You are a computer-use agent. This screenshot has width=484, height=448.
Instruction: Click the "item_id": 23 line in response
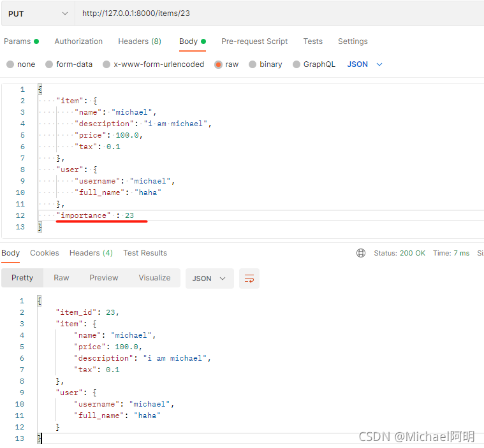pyautogui.click(x=87, y=312)
